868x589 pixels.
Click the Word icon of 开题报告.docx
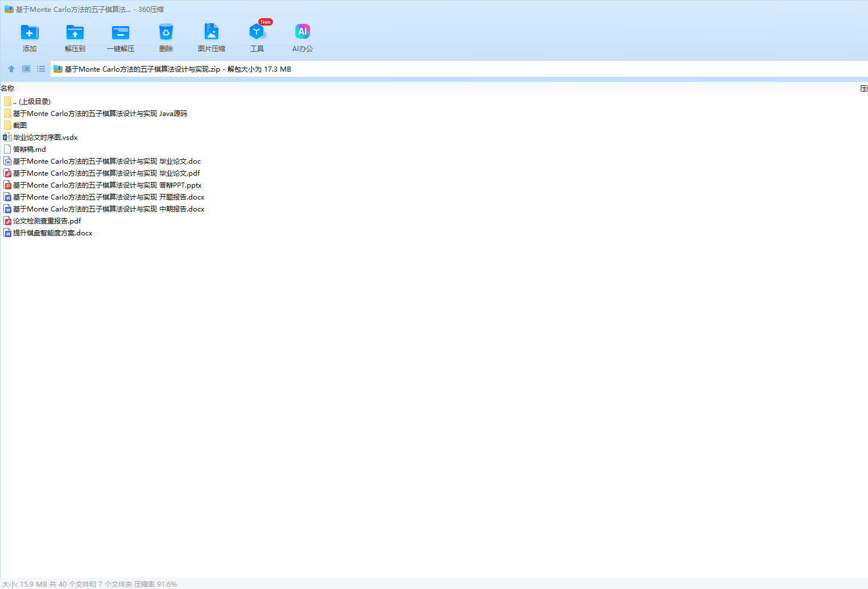coord(7,197)
